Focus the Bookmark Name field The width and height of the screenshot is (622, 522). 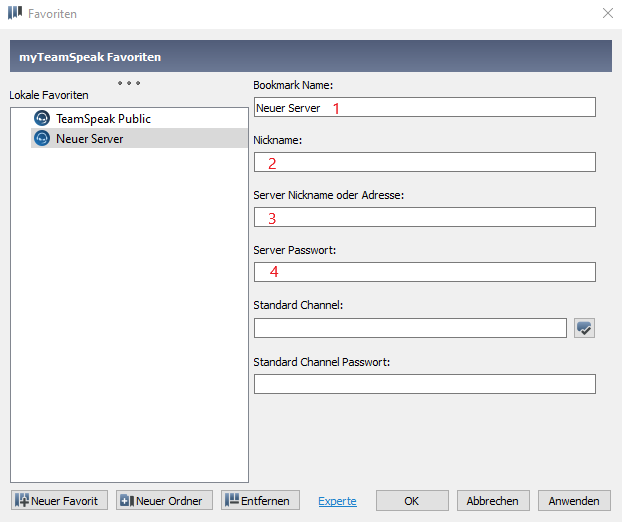click(425, 107)
